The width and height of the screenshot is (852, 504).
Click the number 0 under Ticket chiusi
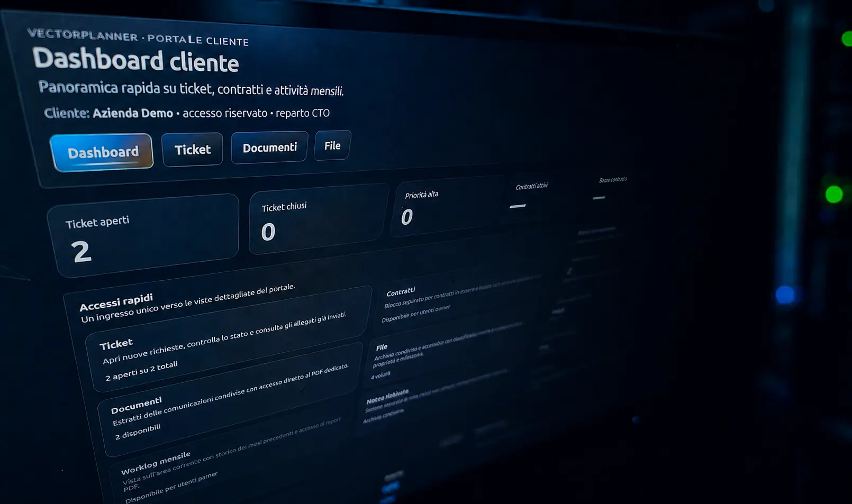pyautogui.click(x=268, y=232)
